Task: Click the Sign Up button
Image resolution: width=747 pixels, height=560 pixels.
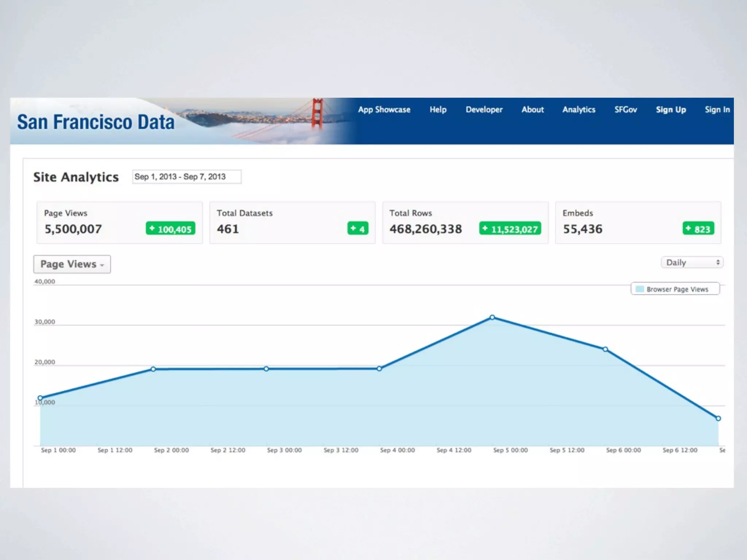Action: (670, 110)
